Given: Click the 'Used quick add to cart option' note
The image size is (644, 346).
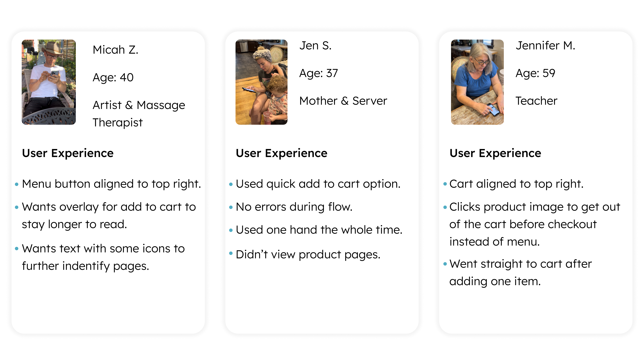Looking at the screenshot, I should click(x=318, y=184).
